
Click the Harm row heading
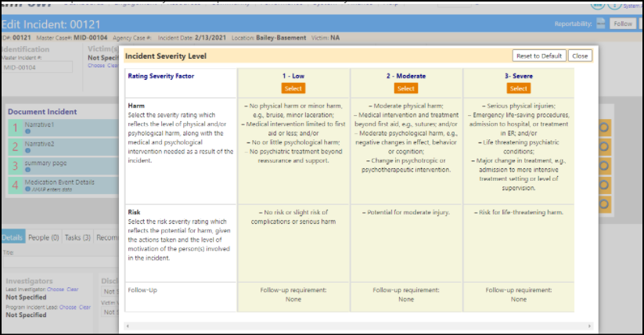click(x=136, y=106)
